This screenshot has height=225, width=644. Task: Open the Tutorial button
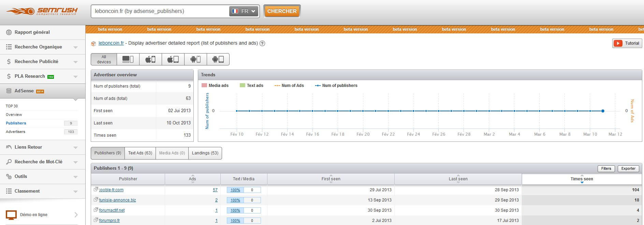[627, 43]
